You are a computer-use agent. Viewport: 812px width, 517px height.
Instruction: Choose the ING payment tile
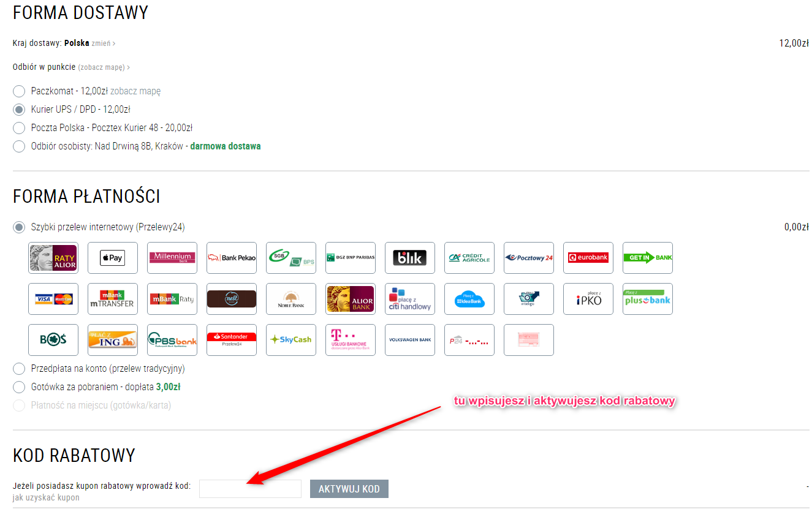113,340
